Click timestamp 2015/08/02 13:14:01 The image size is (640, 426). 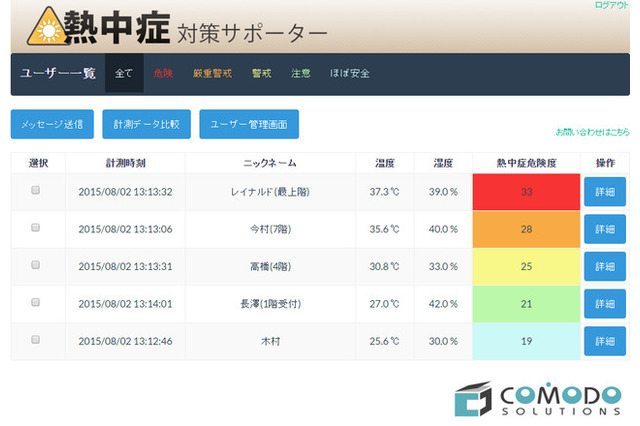pos(125,304)
